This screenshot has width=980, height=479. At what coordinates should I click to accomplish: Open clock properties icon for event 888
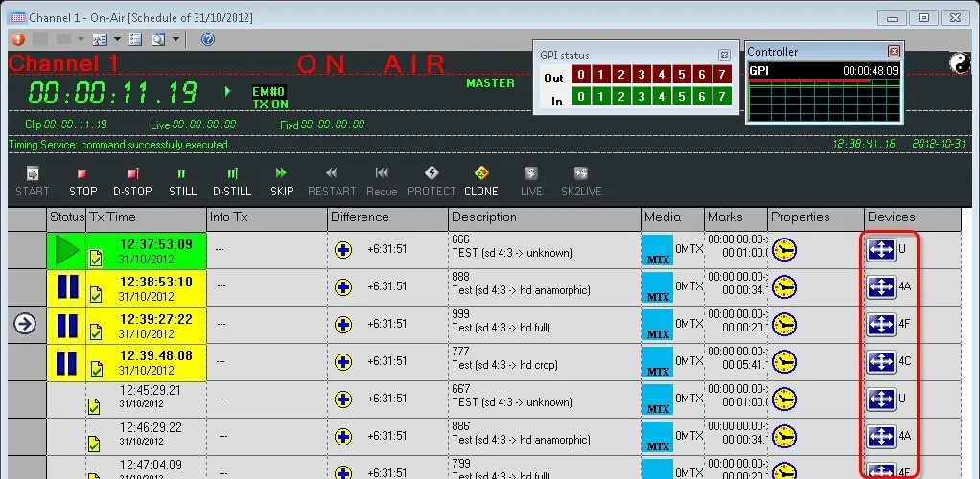pyautogui.click(x=785, y=287)
